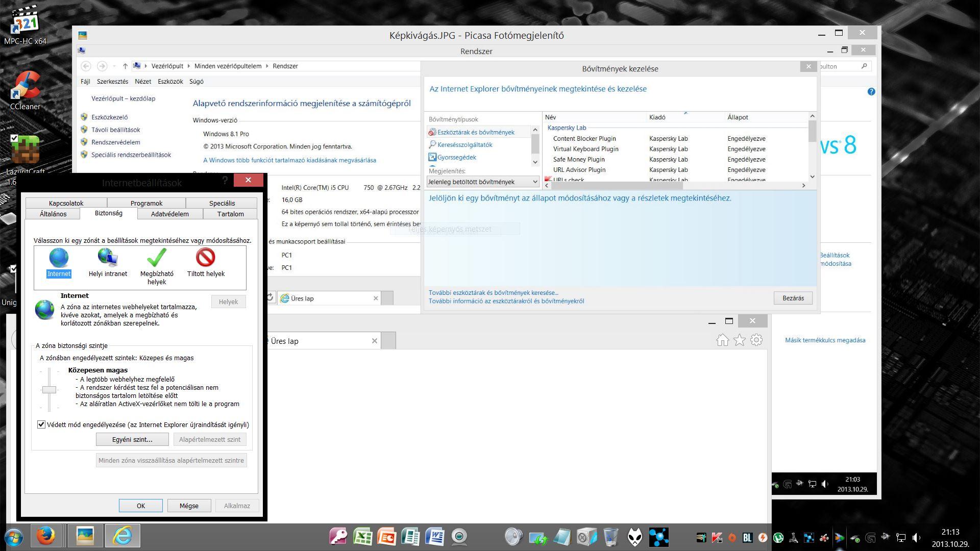The width and height of the screenshot is (980, 551).
Task: Click the add-on list scroll-up arrow
Action: [812, 116]
